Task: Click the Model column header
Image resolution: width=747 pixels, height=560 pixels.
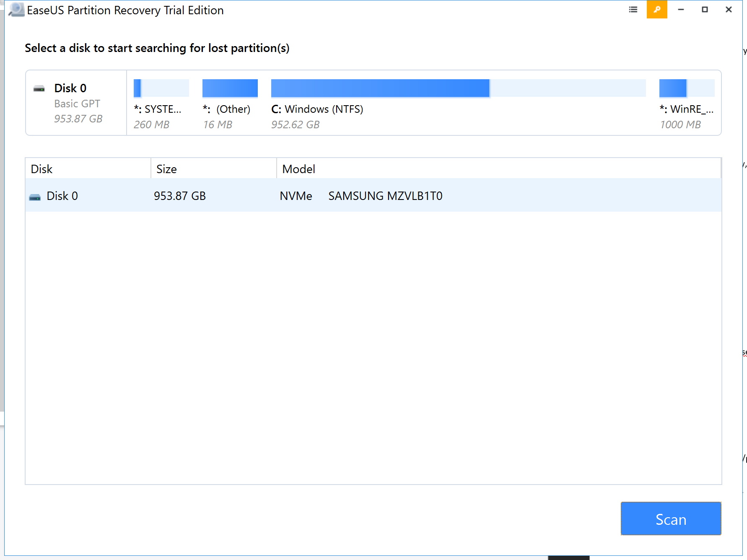Action: pos(499,169)
